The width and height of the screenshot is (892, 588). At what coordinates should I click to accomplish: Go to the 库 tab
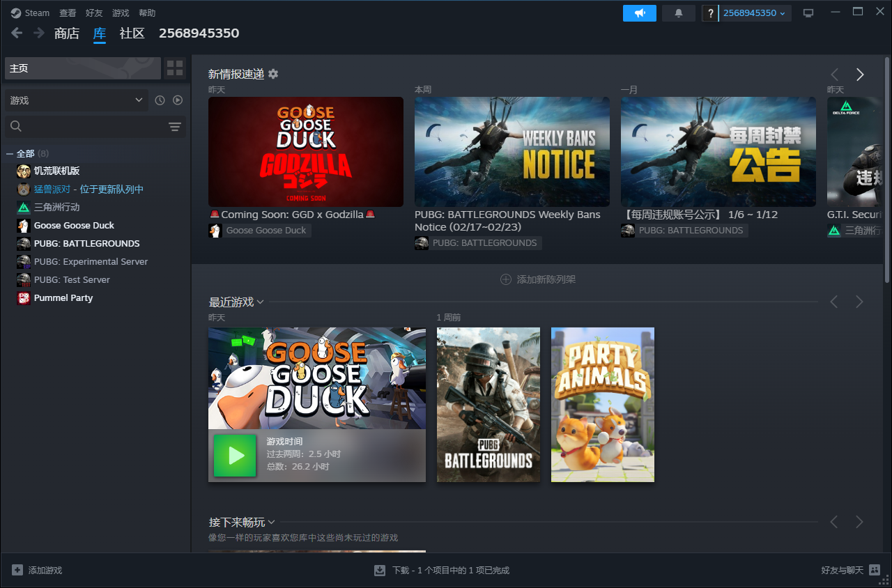[x=100, y=33]
